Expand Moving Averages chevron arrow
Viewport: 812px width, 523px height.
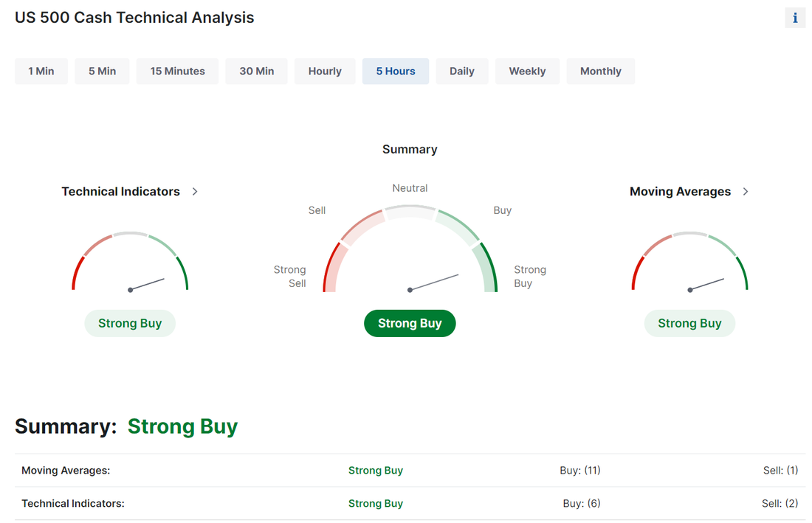746,192
